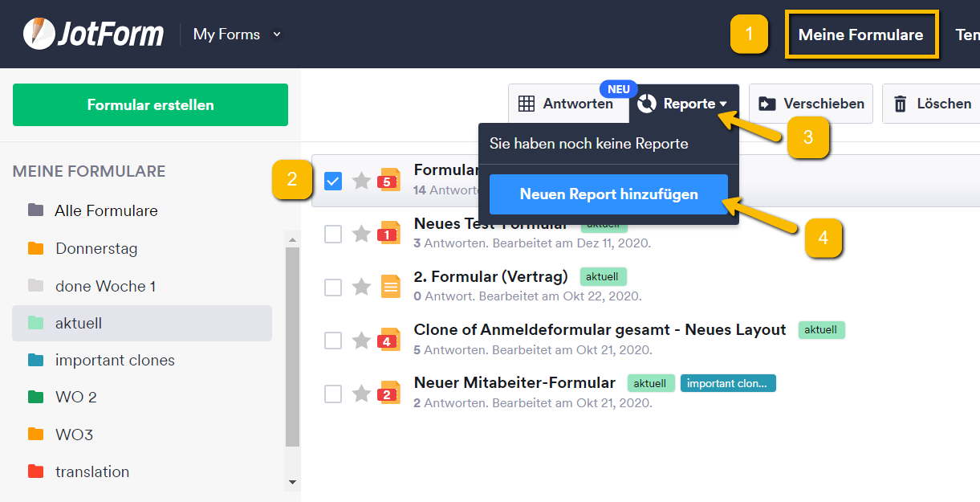Viewport: 980px width, 502px height.
Task: Collapse the Reporte dropdown menu
Action: (x=684, y=104)
